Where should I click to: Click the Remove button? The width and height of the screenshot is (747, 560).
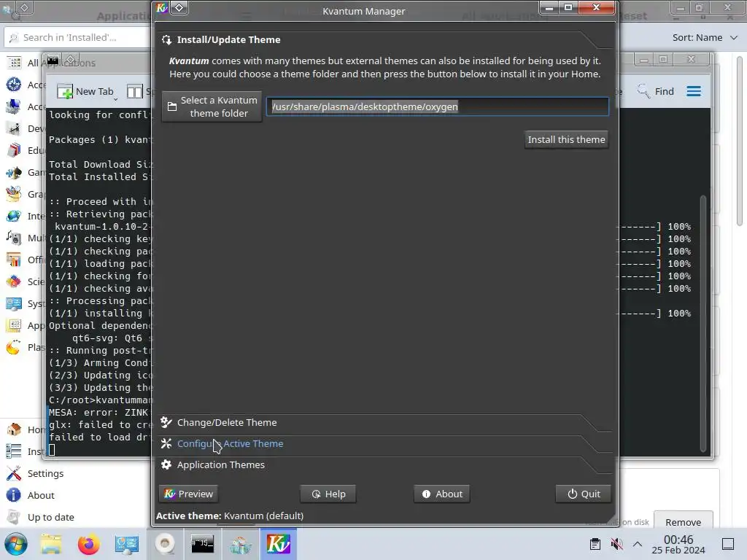click(683, 522)
